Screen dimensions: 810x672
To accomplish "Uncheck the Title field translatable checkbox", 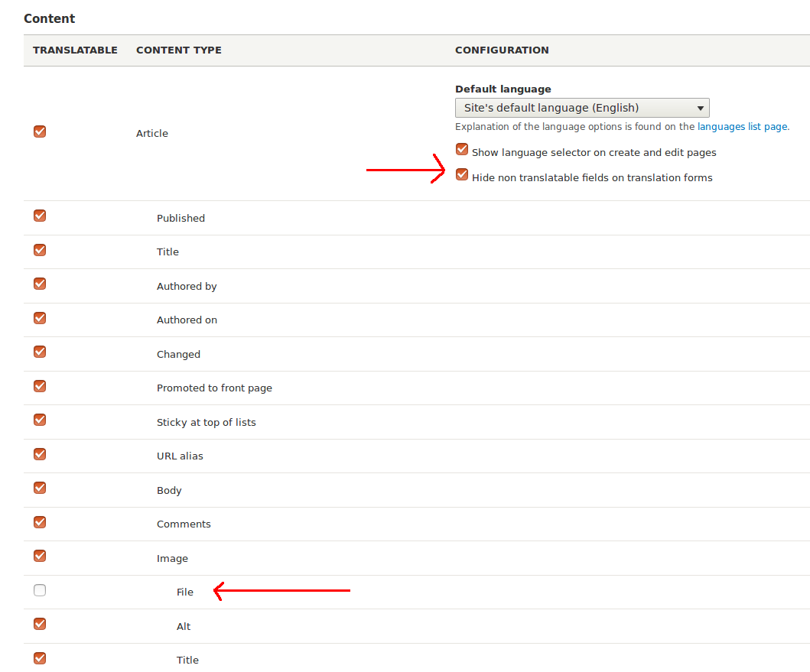I will 39,250.
